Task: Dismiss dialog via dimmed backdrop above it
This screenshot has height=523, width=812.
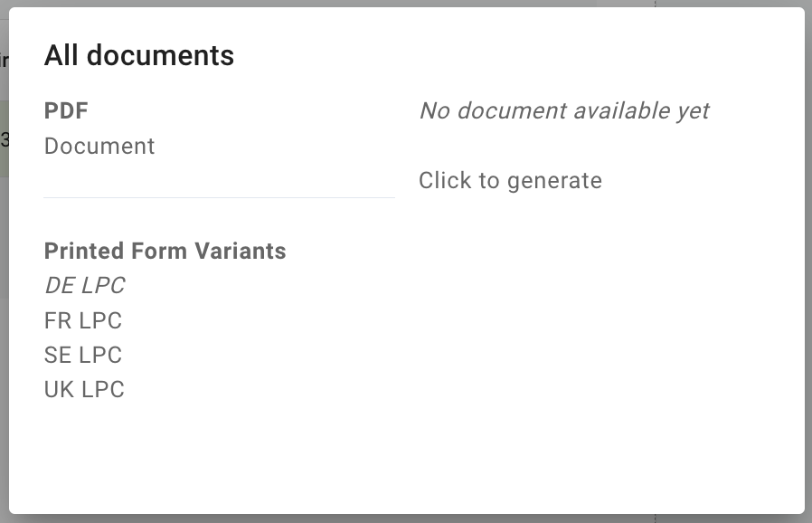Action: pyautogui.click(x=362, y=4)
